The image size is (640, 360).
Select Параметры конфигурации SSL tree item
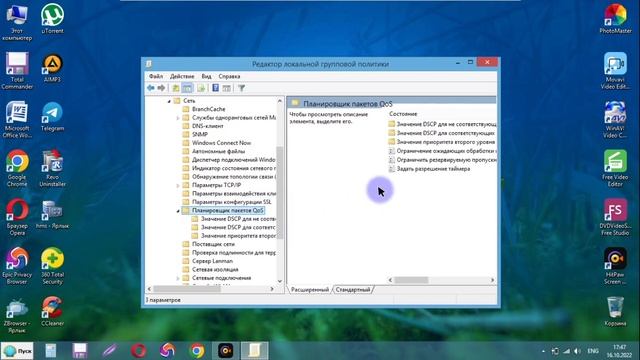231,202
